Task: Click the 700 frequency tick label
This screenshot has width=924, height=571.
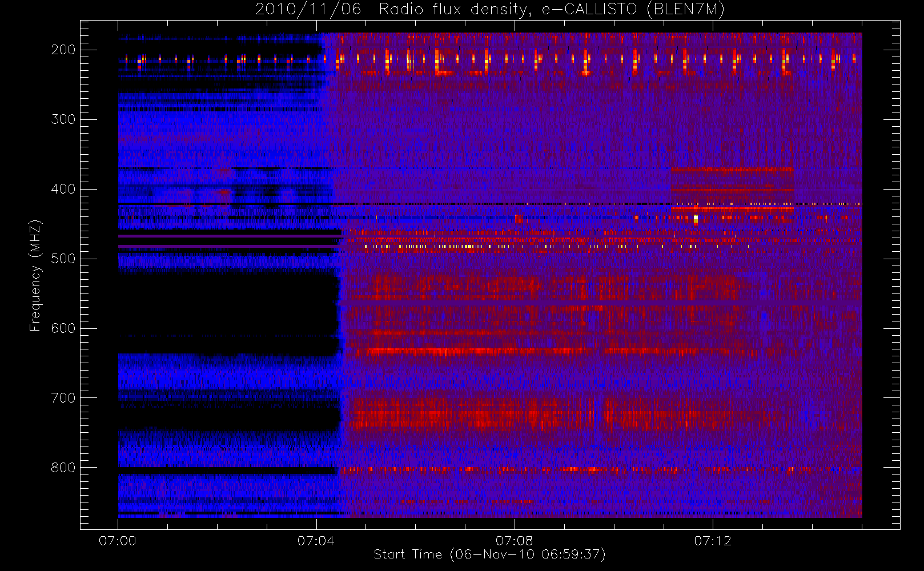Action: 63,398
